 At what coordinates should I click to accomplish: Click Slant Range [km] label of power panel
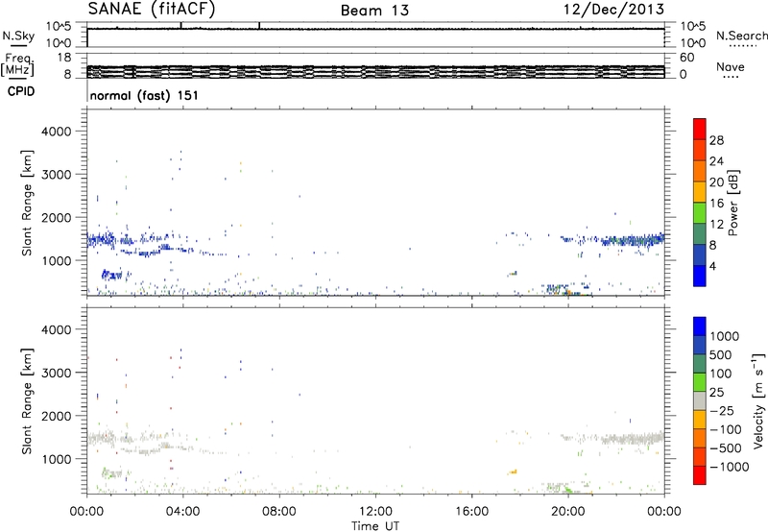coord(27,203)
